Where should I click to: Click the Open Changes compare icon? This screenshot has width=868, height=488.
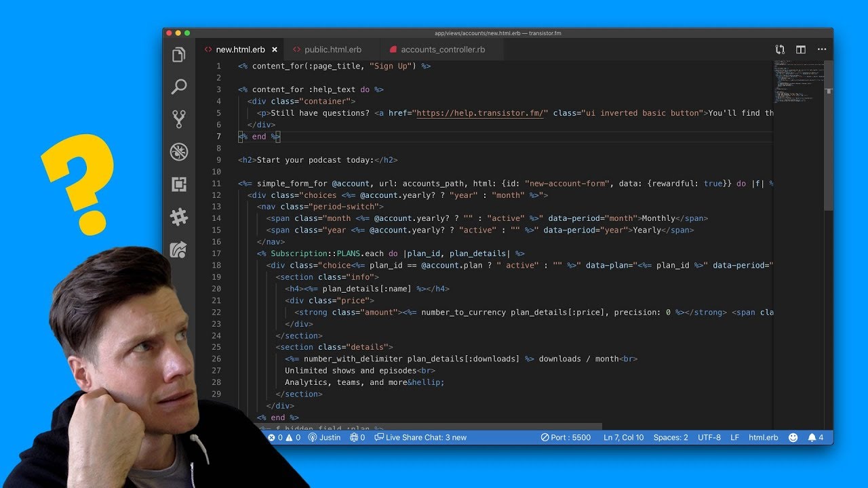click(780, 49)
